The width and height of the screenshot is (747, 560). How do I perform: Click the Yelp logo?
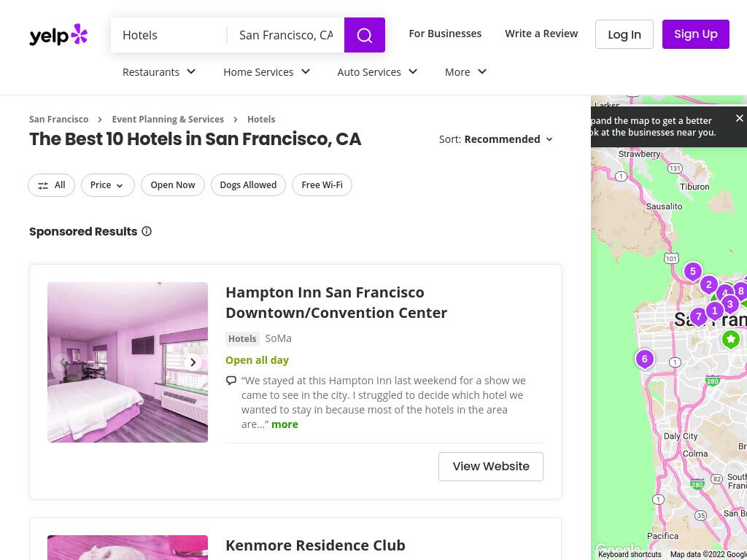click(x=58, y=35)
